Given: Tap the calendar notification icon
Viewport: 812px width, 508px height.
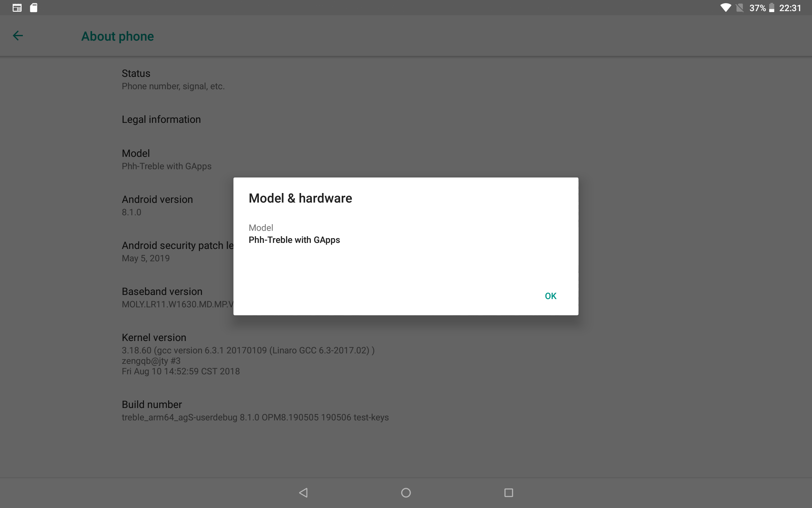Looking at the screenshot, I should pyautogui.click(x=17, y=8).
